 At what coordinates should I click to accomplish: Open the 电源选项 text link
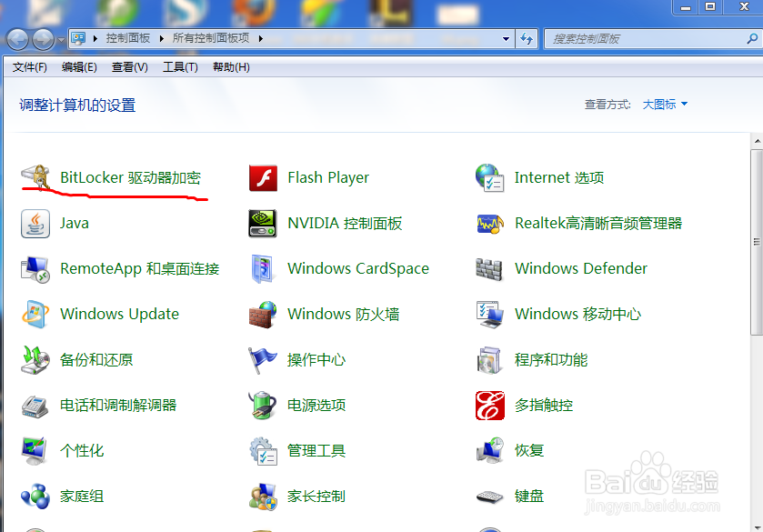point(316,406)
